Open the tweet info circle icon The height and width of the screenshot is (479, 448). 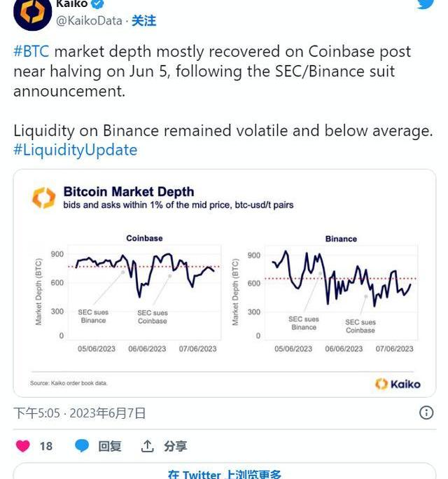426,412
